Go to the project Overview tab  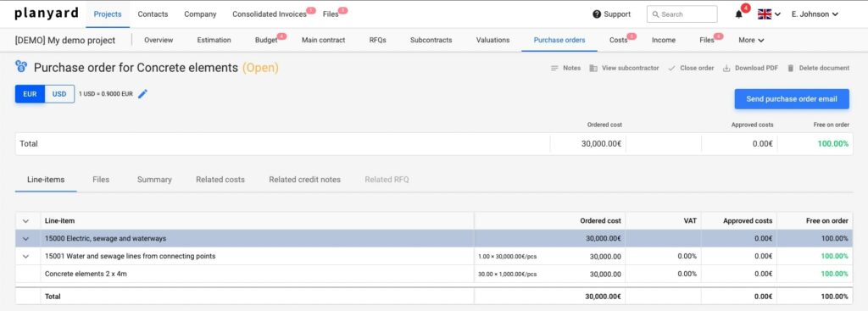159,40
